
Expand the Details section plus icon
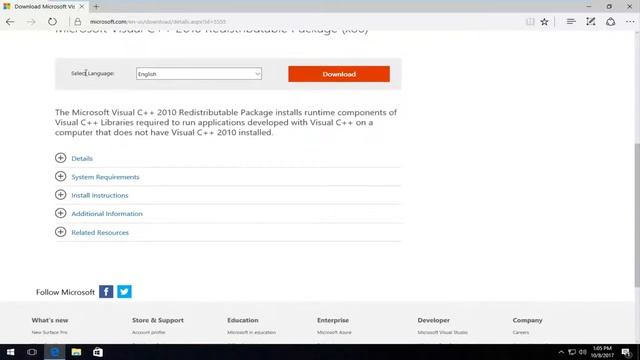[x=60, y=158]
